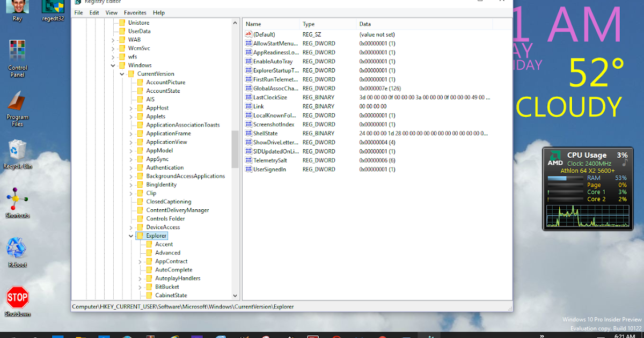Click the tree scrollbar down arrow
Viewport: 644px width, 338px height.
pyautogui.click(x=235, y=296)
